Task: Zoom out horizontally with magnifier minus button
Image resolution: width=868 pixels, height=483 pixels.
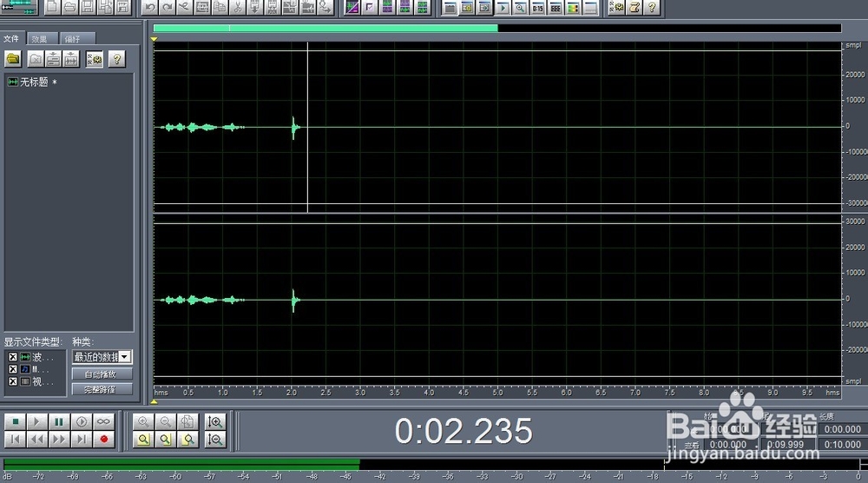Action: (x=166, y=422)
